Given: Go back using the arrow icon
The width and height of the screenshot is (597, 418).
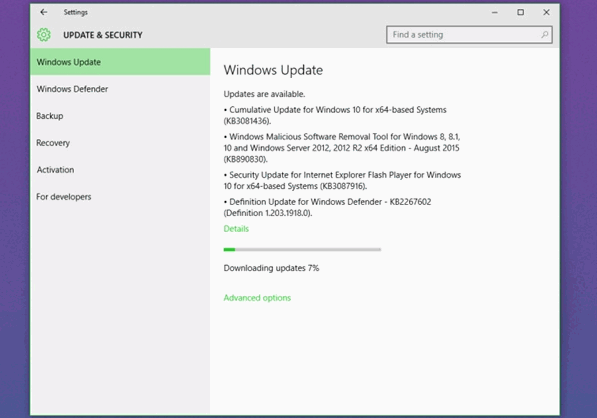Looking at the screenshot, I should point(44,12).
